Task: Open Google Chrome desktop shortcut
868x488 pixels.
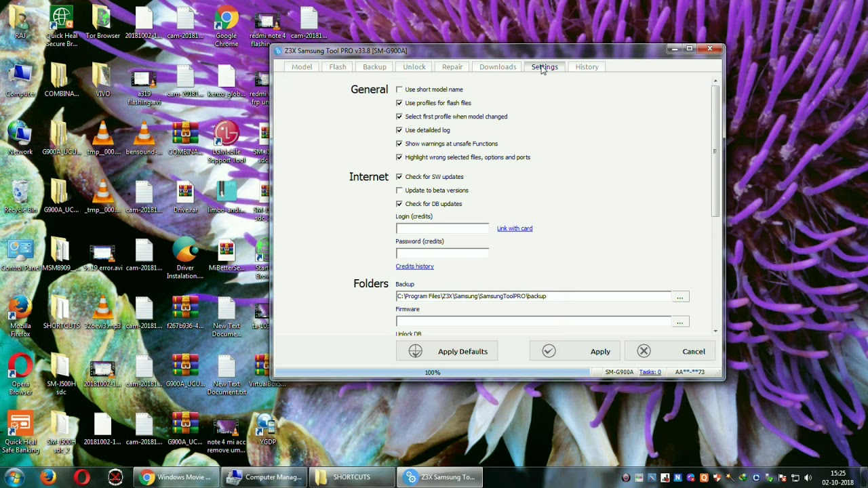Action: (226, 27)
